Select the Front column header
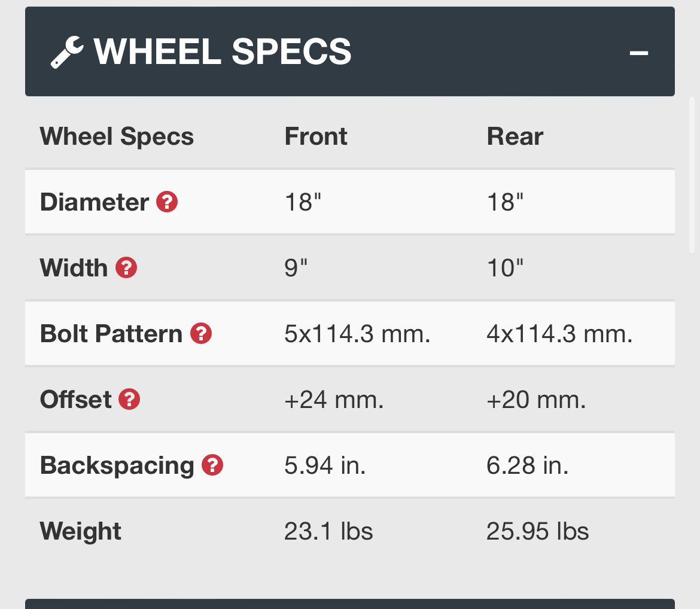The height and width of the screenshot is (609, 700). tap(316, 136)
